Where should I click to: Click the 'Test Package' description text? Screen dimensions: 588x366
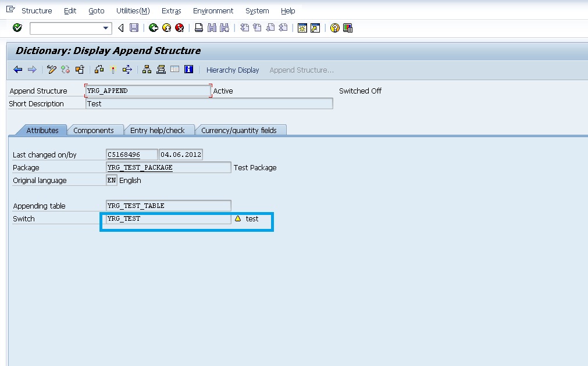tap(255, 167)
